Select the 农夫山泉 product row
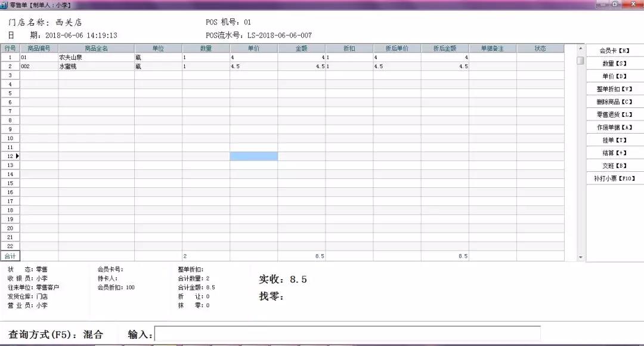644x346 pixels. (95, 57)
